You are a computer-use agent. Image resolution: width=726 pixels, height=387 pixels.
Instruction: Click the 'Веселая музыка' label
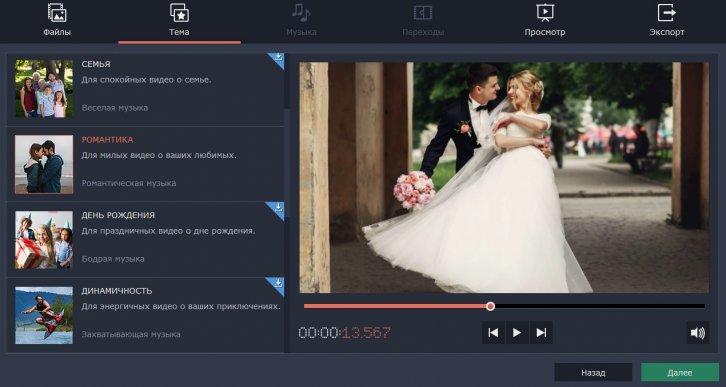tap(115, 108)
